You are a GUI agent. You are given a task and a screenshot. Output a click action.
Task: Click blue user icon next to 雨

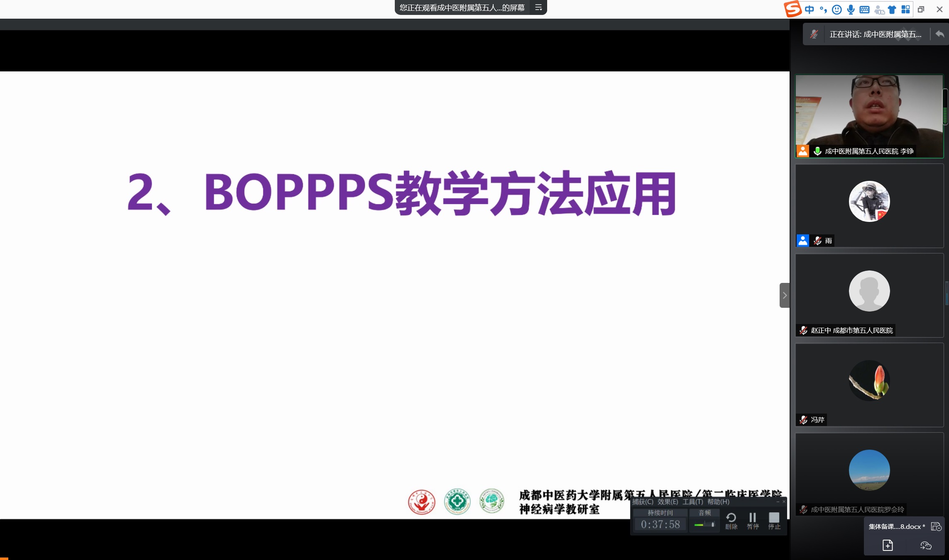click(803, 241)
